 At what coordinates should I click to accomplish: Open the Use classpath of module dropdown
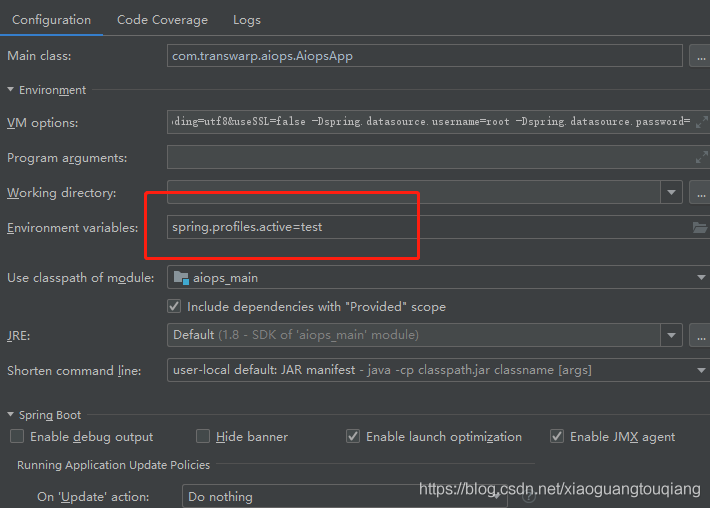point(438,277)
